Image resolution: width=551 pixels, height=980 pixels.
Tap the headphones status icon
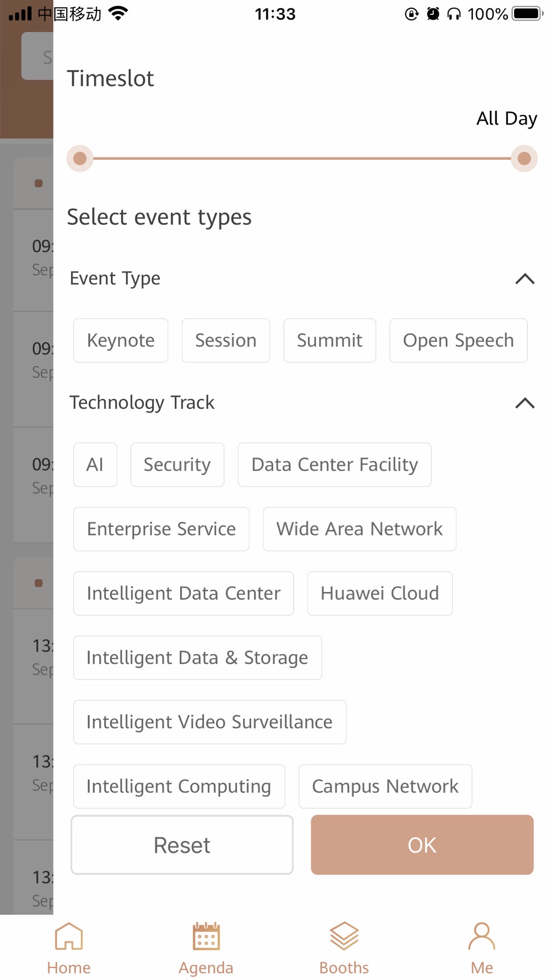coord(454,14)
